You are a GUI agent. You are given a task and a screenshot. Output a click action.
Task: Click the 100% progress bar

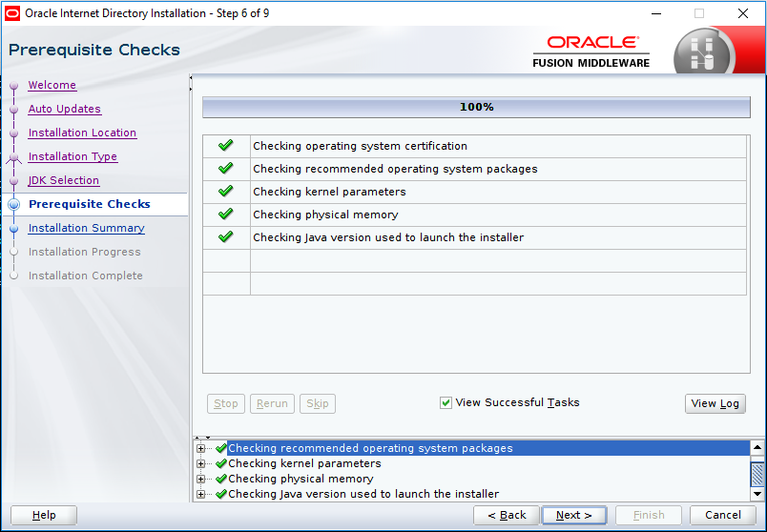coord(476,107)
